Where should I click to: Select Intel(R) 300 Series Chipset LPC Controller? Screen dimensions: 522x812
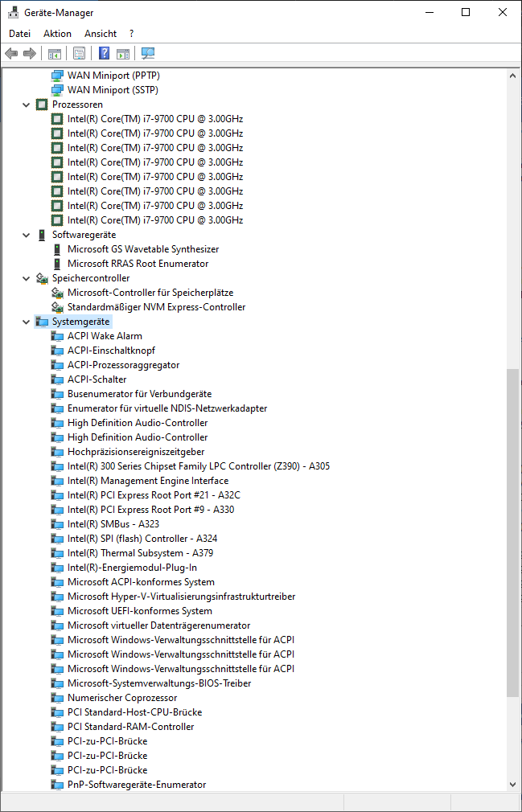pos(199,466)
